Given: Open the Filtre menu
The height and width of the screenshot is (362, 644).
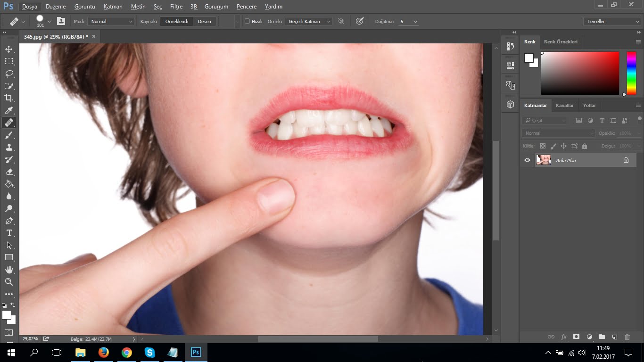Looking at the screenshot, I should point(176,7).
